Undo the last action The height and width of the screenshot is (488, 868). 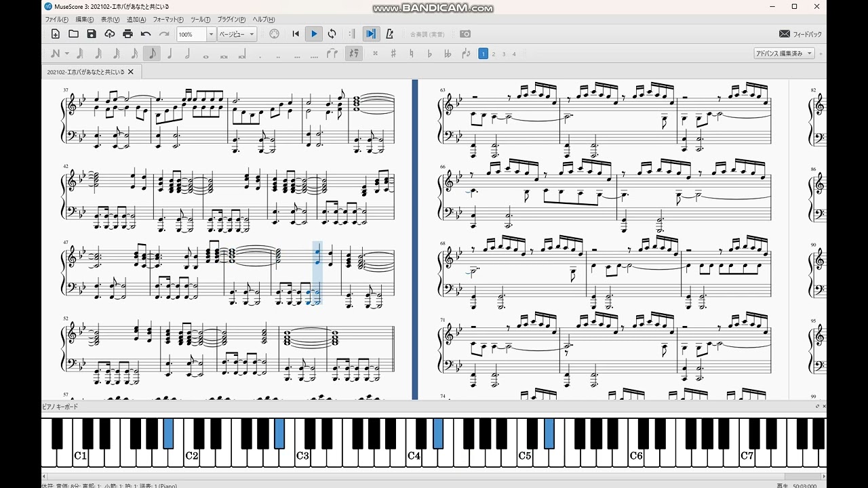tap(146, 34)
